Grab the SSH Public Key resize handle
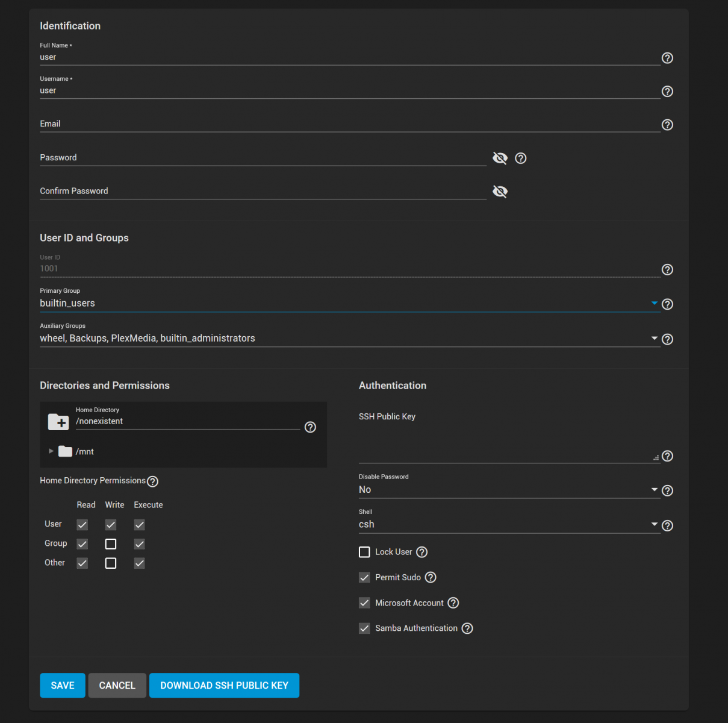Viewport: 728px width, 723px height. point(656,458)
